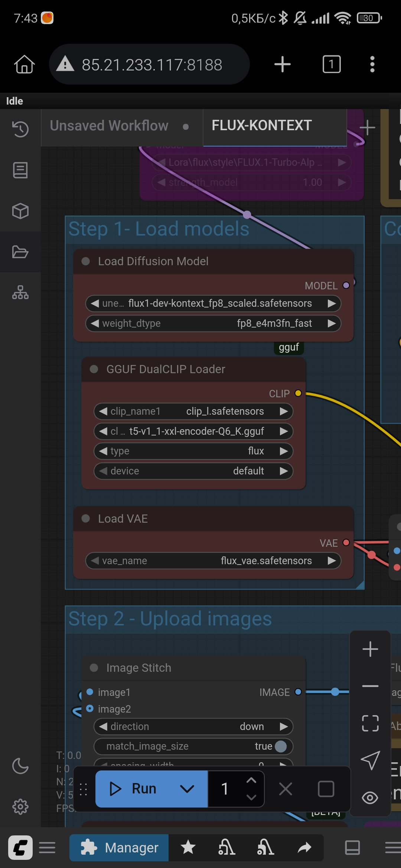Open the Manager extension

point(119,848)
